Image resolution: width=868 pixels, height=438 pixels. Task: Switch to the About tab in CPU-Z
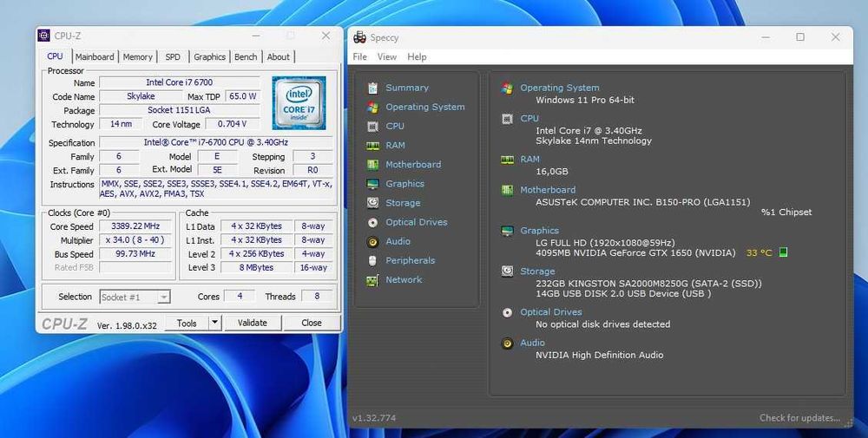pyautogui.click(x=278, y=57)
